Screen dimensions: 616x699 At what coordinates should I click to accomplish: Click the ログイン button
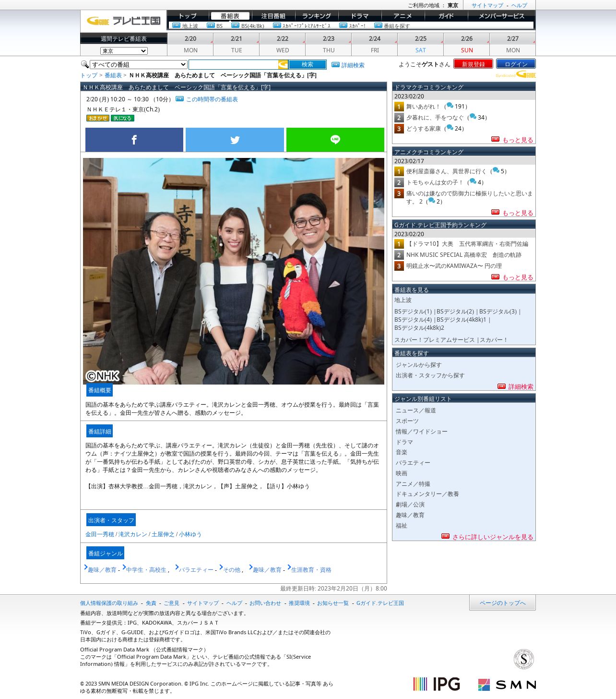point(516,64)
